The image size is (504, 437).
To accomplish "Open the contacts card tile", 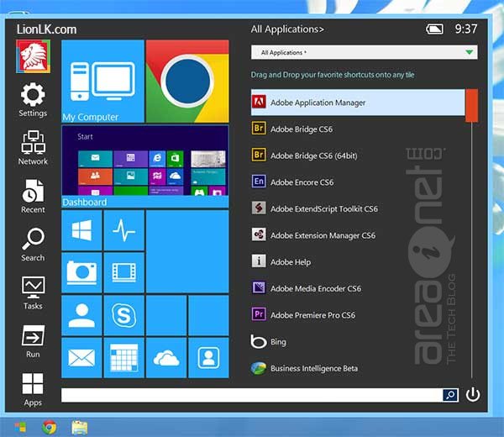I will (208, 357).
